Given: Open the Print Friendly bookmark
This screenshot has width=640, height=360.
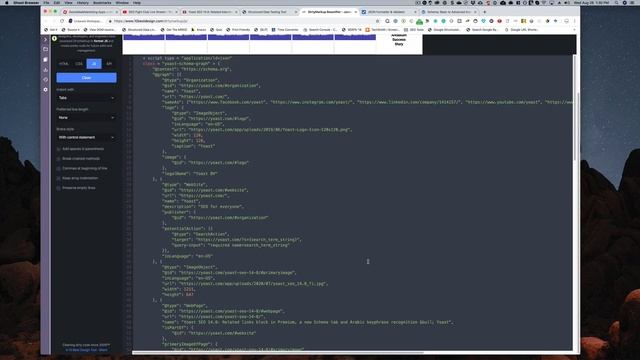Looking at the screenshot, I should [x=238, y=30].
